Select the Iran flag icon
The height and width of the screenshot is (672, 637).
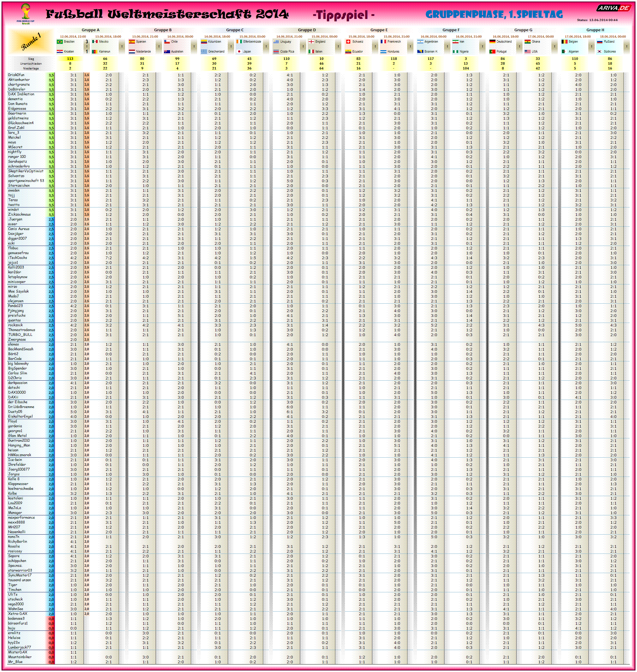456,42
